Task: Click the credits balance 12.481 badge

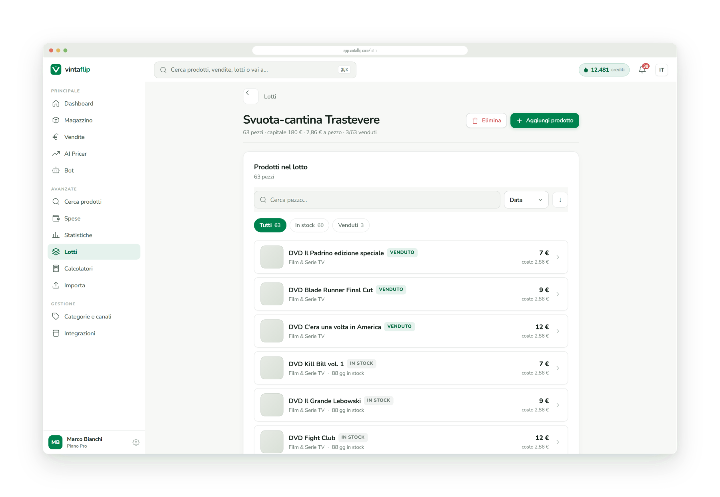Action: [x=604, y=70]
